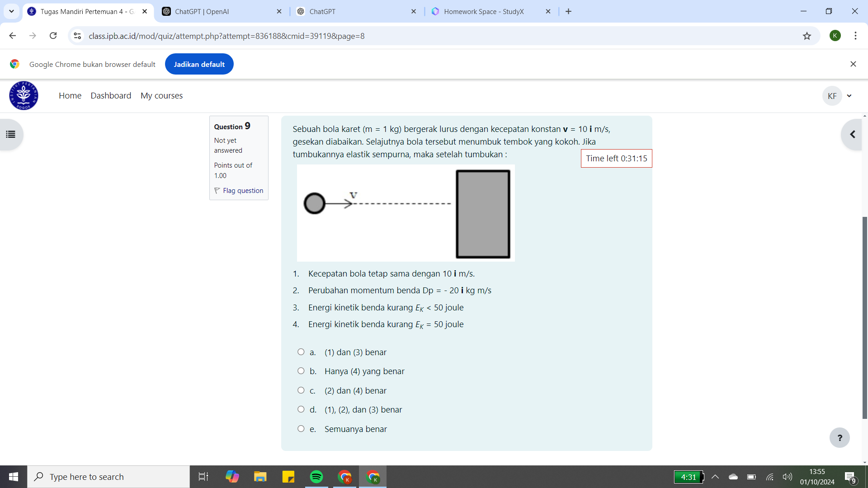Click the Jadikan default browser button
The height and width of the screenshot is (488, 868).
199,64
